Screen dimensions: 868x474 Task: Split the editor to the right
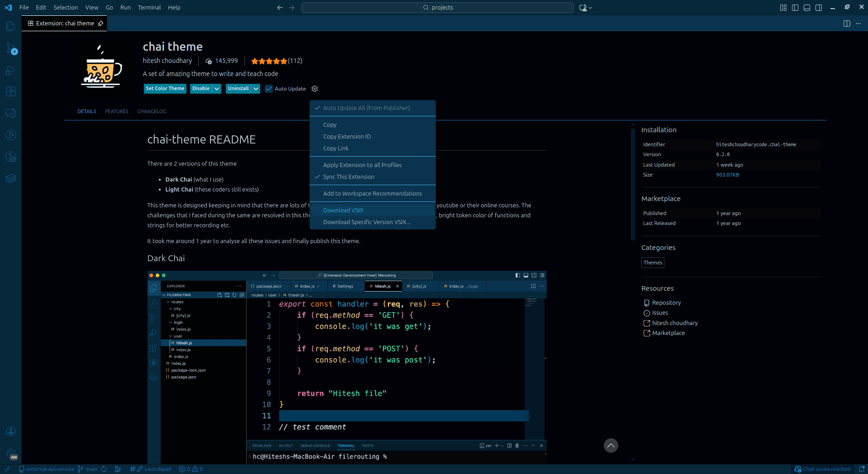pyautogui.click(x=847, y=24)
